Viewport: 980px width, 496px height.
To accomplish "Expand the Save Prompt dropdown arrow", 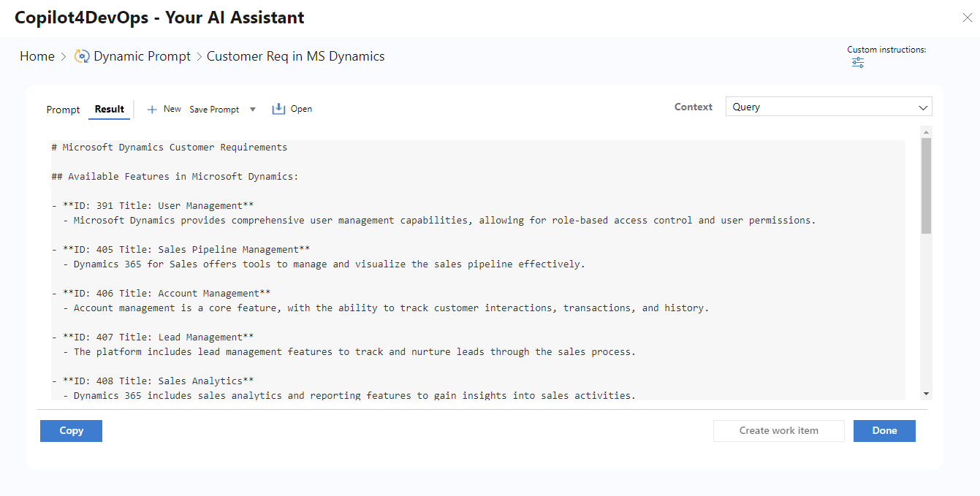I will point(253,110).
